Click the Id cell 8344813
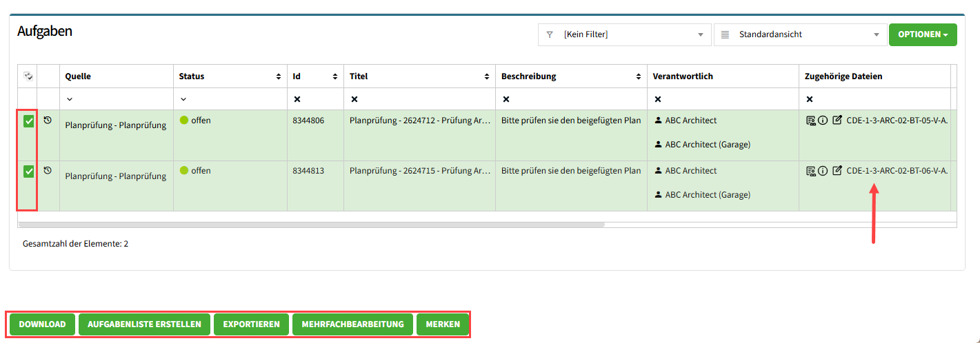 pos(308,171)
